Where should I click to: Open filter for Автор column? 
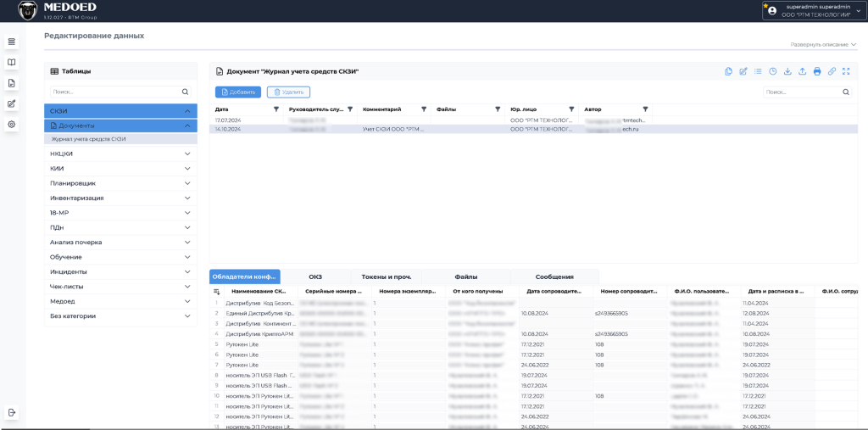(645, 109)
